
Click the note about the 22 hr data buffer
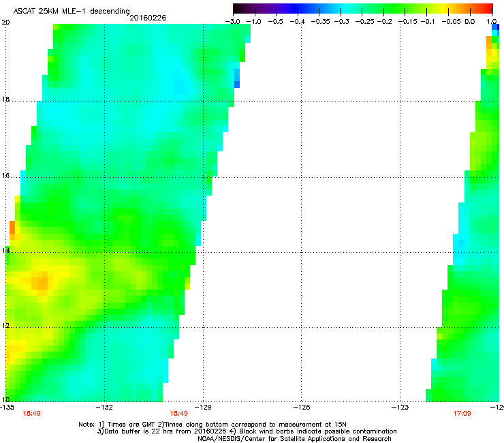click(x=247, y=431)
